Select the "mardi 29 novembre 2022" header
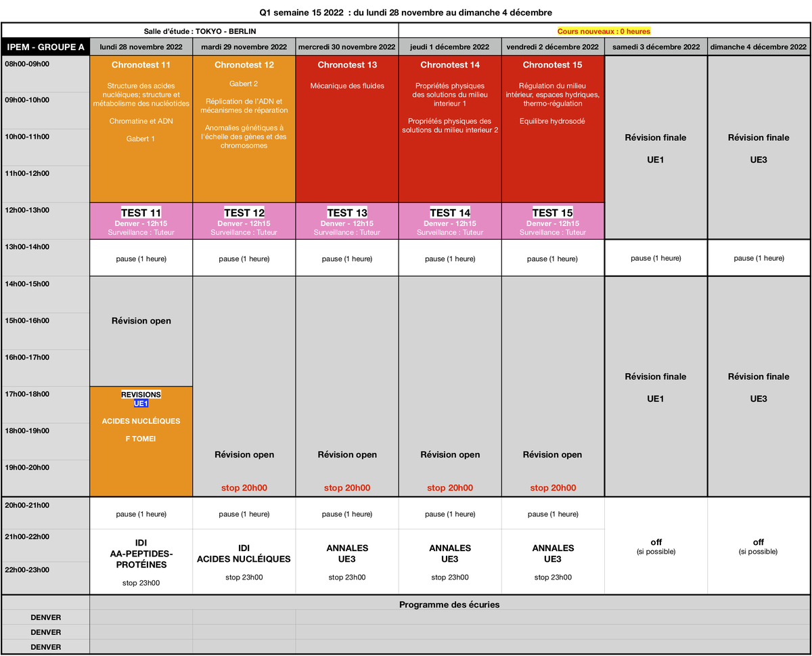 coord(244,47)
